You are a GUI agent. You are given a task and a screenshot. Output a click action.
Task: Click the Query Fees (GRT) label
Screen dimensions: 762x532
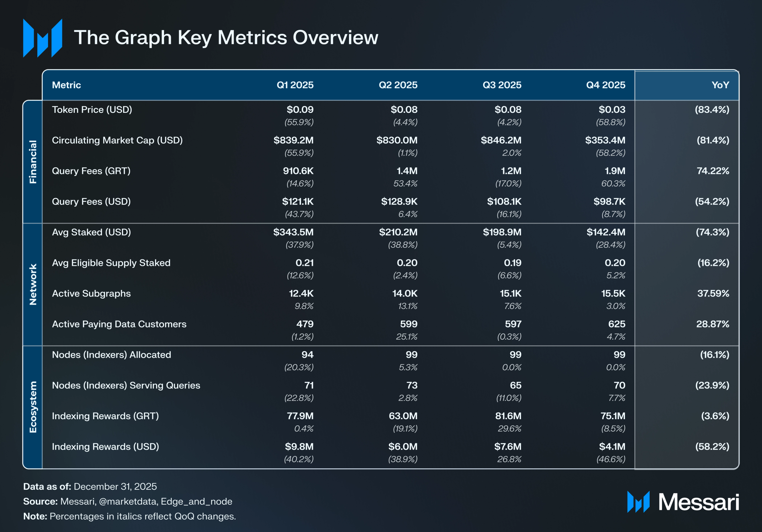coord(91,171)
